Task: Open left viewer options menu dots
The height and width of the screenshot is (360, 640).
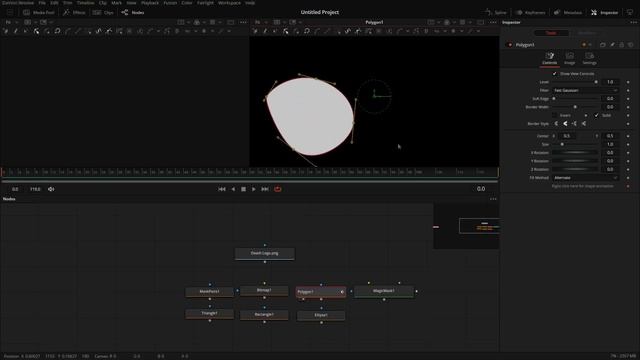Action: pos(243,22)
